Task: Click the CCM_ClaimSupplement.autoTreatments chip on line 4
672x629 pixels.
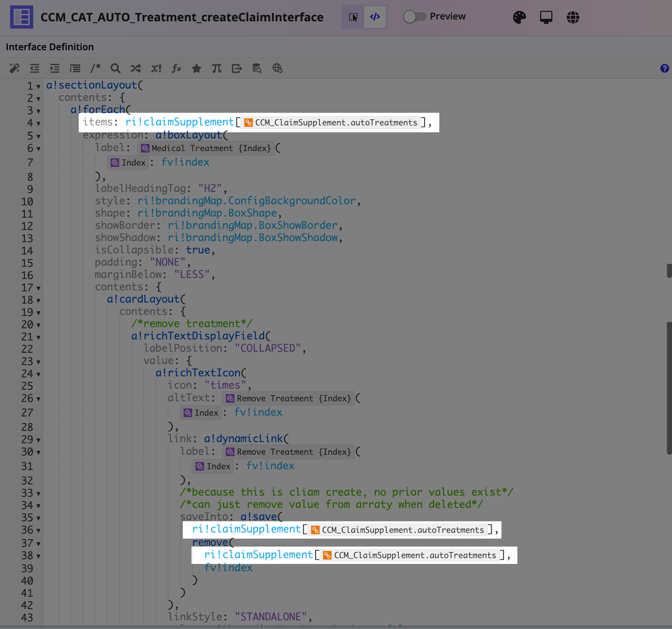Action: 331,123
